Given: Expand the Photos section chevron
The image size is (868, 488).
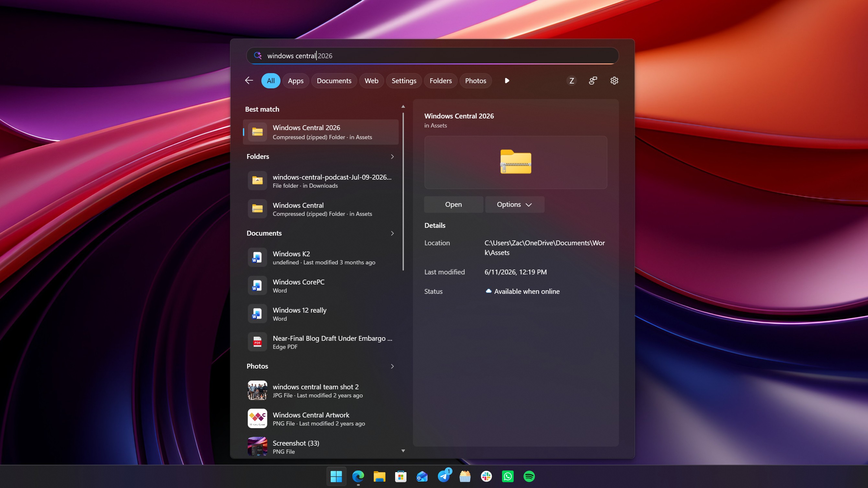Looking at the screenshot, I should (392, 366).
